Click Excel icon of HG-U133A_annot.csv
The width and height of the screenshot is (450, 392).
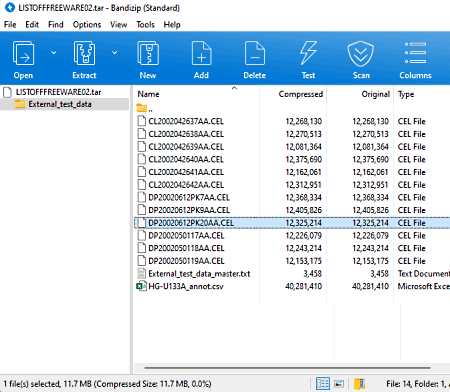tap(141, 286)
